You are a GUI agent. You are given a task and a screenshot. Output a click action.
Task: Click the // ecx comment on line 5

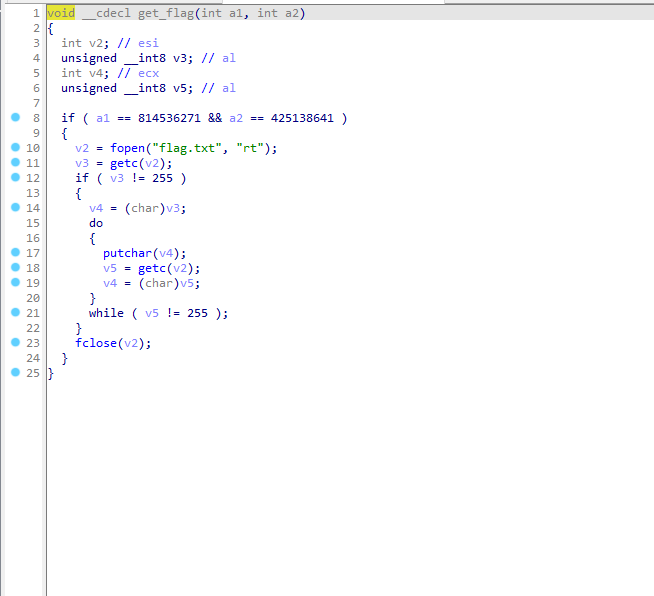[x=136, y=73]
